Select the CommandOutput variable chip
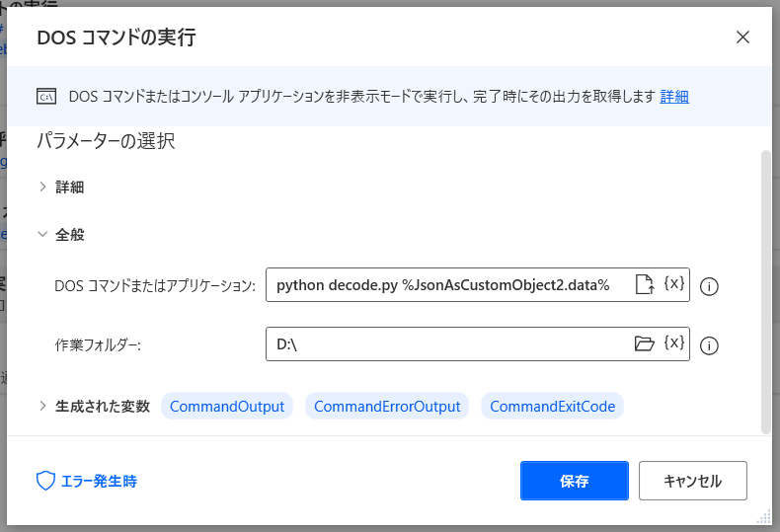The width and height of the screenshot is (780, 532). tap(227, 407)
